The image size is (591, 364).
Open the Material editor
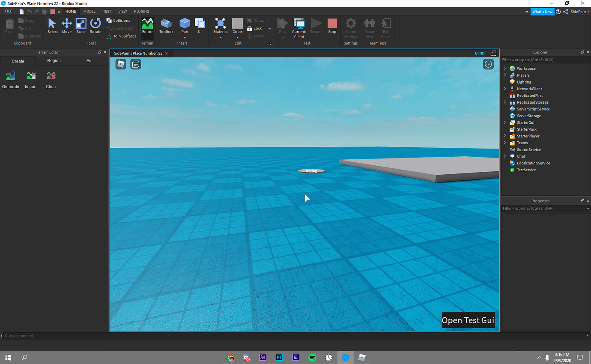(x=220, y=26)
